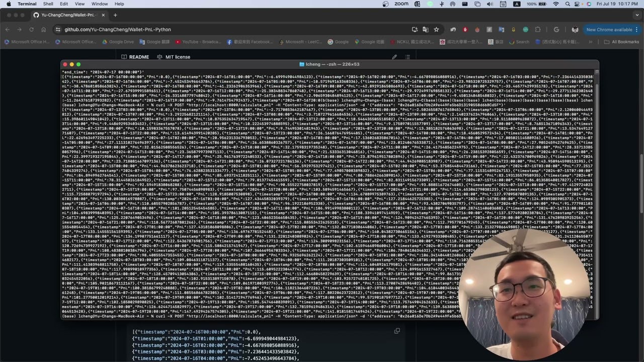Open Siri from menu bar

point(589,4)
